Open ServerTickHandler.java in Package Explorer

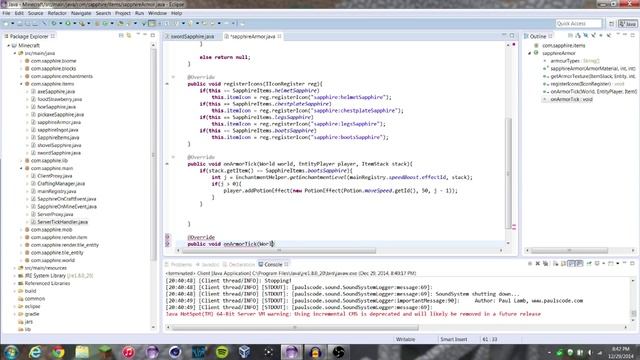(62, 222)
